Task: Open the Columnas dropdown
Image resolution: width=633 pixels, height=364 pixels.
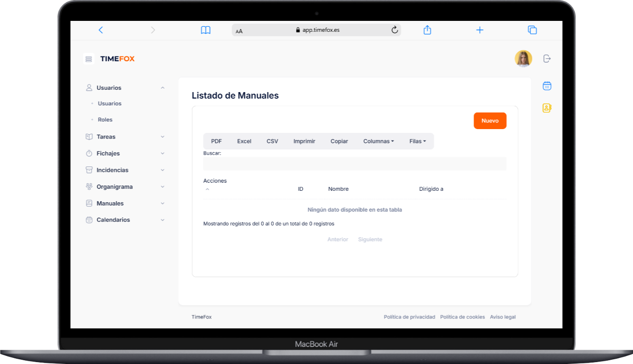Action: point(378,141)
